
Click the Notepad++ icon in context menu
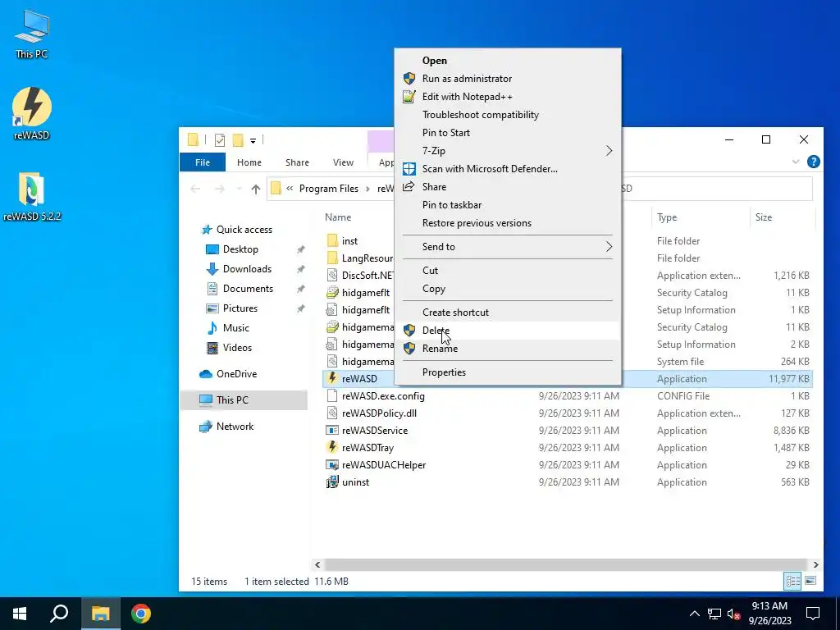(x=409, y=97)
